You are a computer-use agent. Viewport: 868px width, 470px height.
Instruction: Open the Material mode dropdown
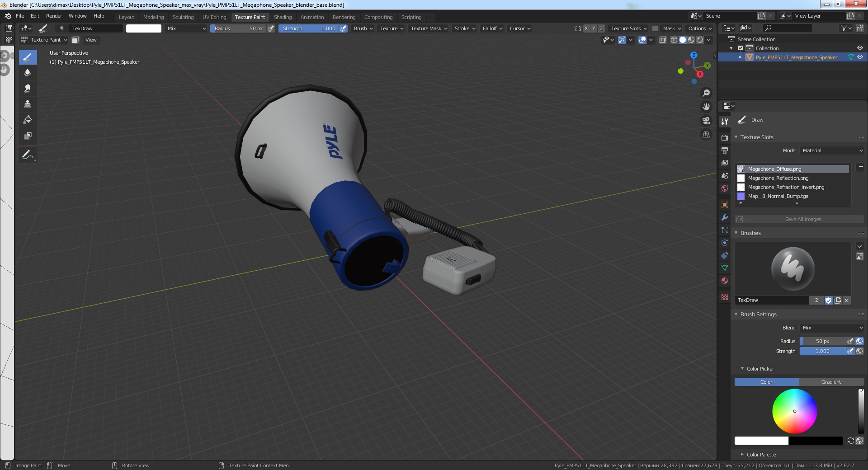(x=832, y=150)
